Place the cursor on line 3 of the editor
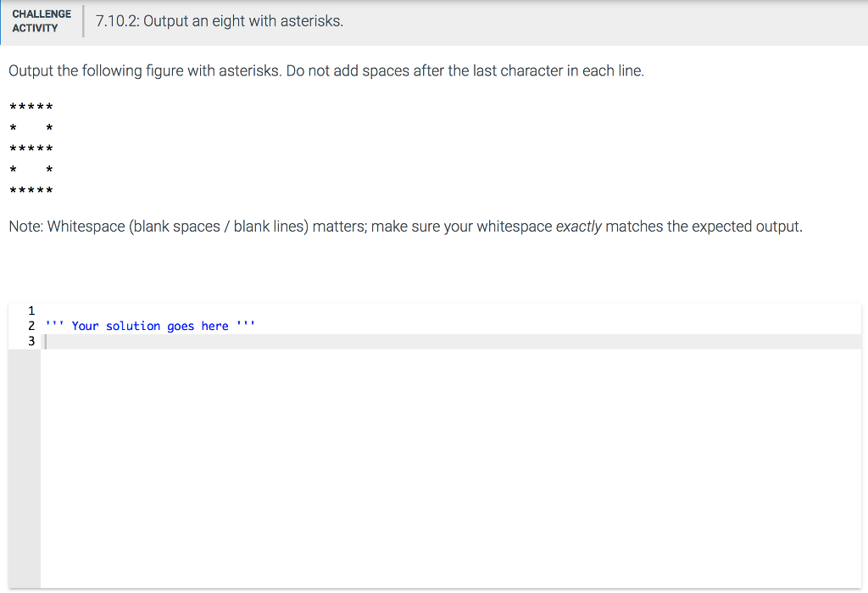The width and height of the screenshot is (868, 593). pos(51,340)
